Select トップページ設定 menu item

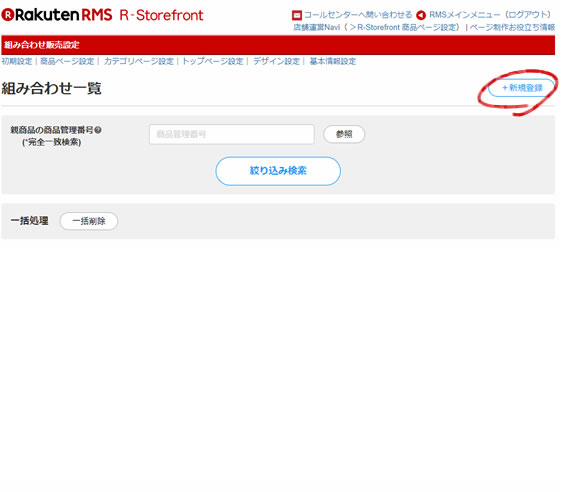click(213, 61)
